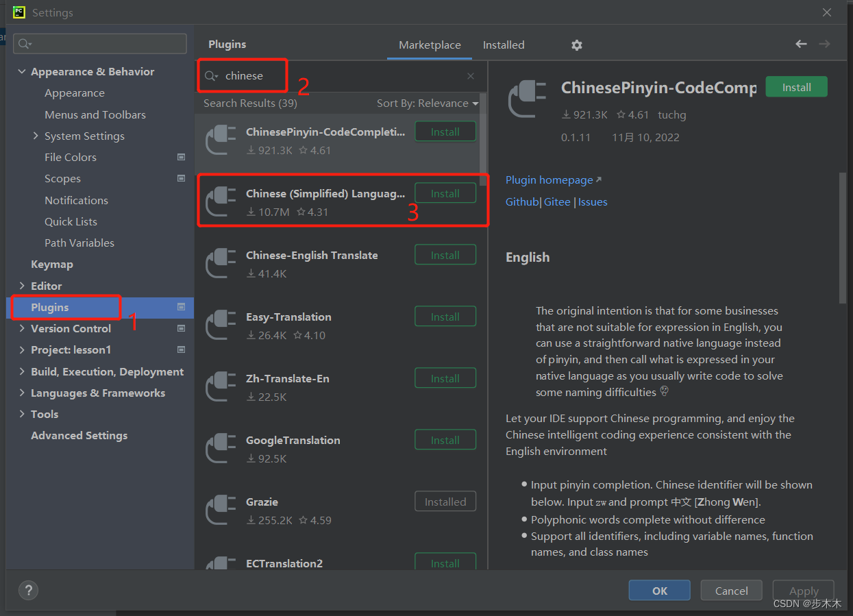This screenshot has height=616, width=853.
Task: Install Zh-Translate-En plugin
Action: click(445, 378)
